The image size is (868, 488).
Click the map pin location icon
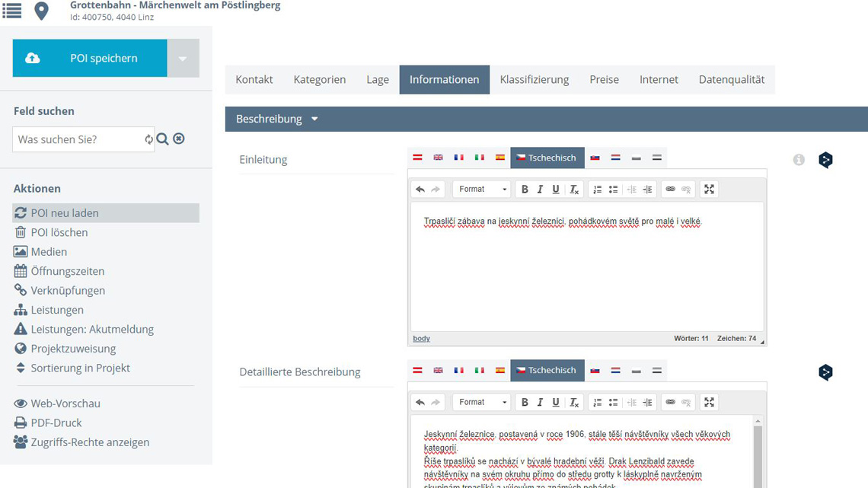point(42,11)
